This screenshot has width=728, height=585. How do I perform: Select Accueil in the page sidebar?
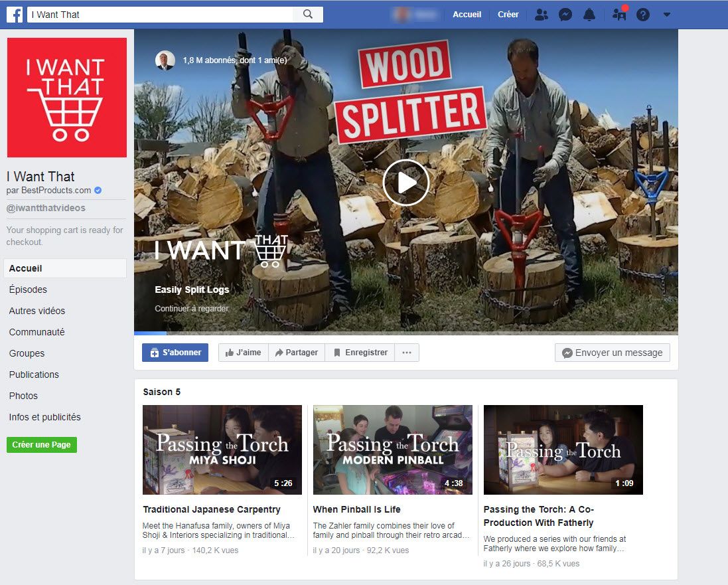click(x=65, y=268)
